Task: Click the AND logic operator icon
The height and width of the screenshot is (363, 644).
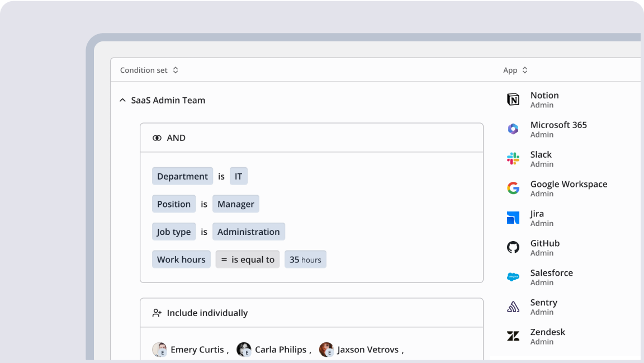Action: tap(157, 138)
